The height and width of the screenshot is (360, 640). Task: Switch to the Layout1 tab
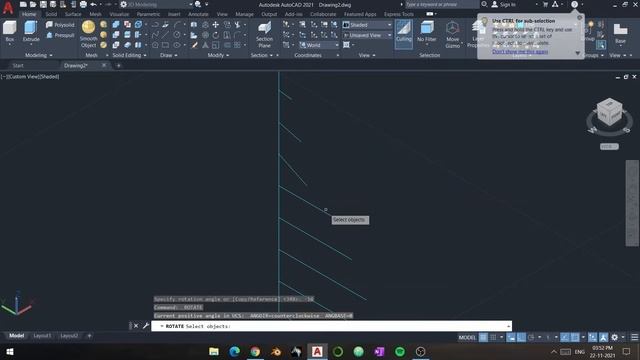click(x=42, y=336)
